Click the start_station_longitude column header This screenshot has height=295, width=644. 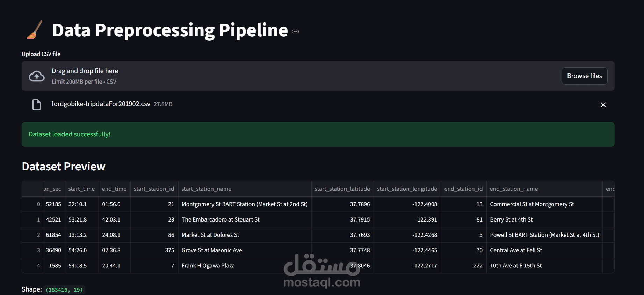pyautogui.click(x=407, y=189)
